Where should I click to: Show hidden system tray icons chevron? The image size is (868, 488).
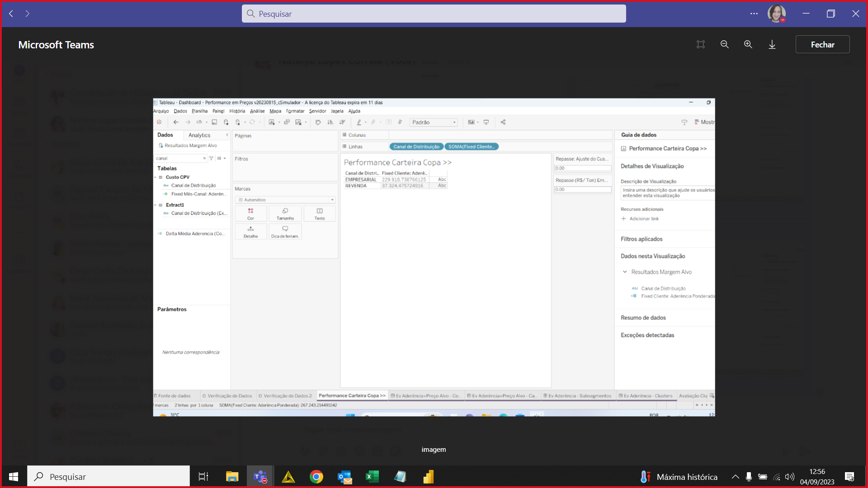click(736, 477)
